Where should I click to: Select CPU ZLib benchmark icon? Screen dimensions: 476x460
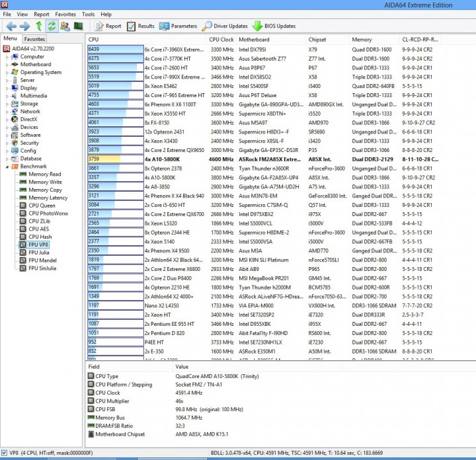pos(22,221)
